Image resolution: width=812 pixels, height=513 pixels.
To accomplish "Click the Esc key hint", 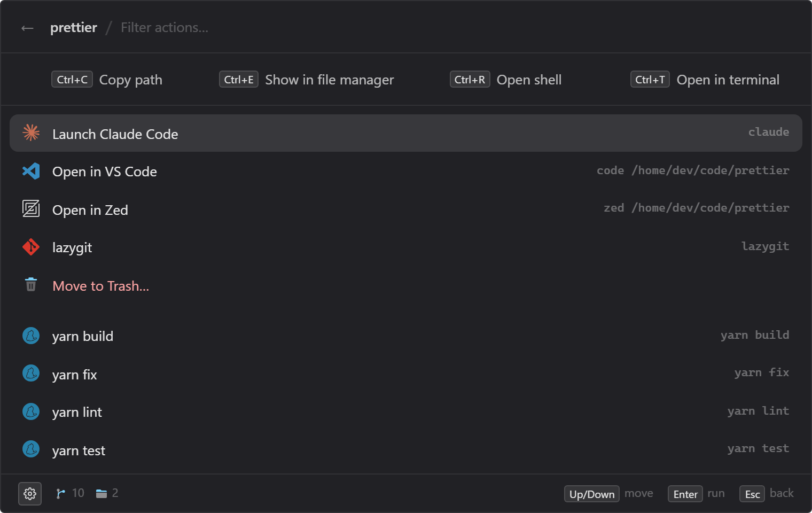I will (x=752, y=494).
